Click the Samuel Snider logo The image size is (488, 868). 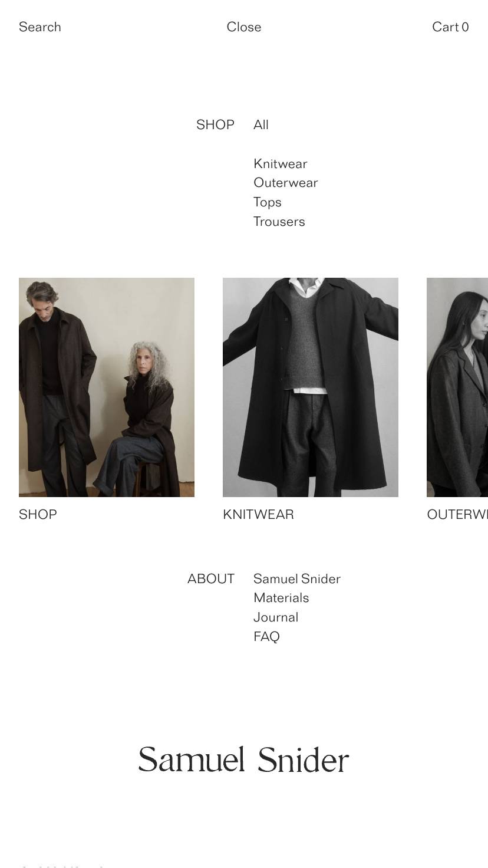pyautogui.click(x=244, y=759)
